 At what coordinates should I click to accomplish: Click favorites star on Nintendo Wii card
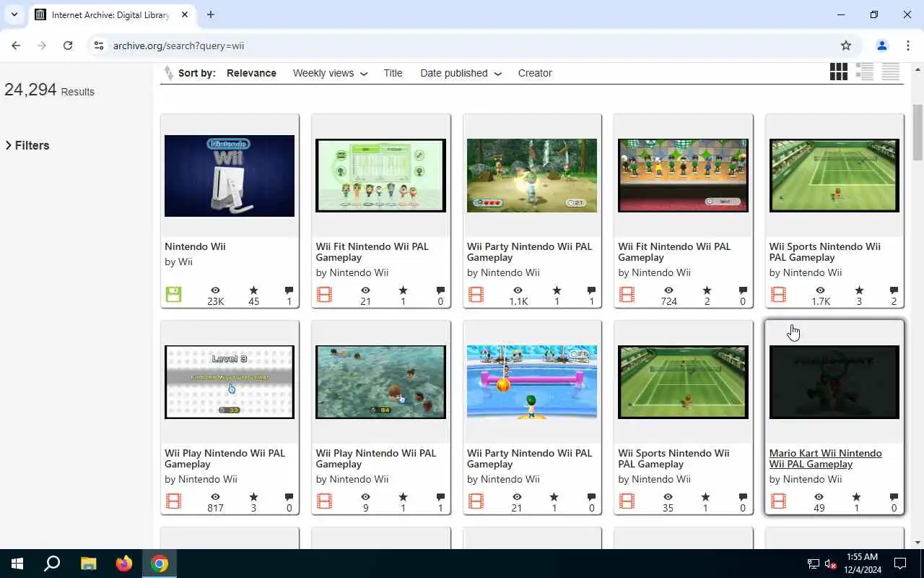pyautogui.click(x=253, y=290)
